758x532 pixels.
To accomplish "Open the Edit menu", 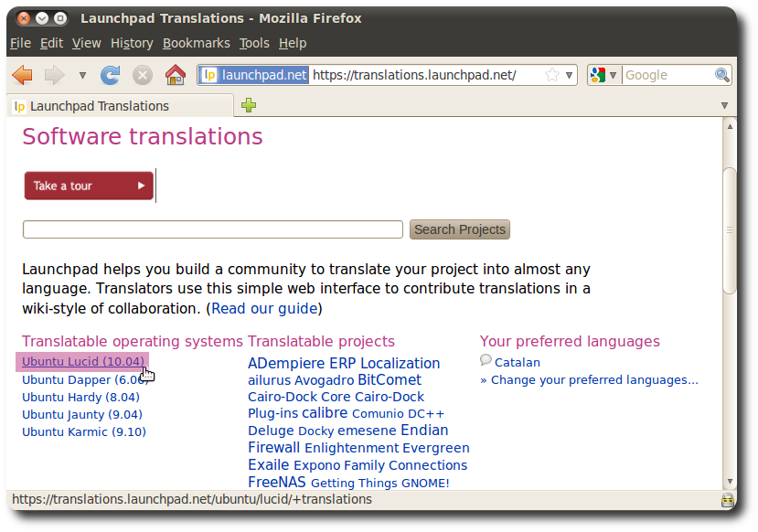I will click(x=51, y=44).
